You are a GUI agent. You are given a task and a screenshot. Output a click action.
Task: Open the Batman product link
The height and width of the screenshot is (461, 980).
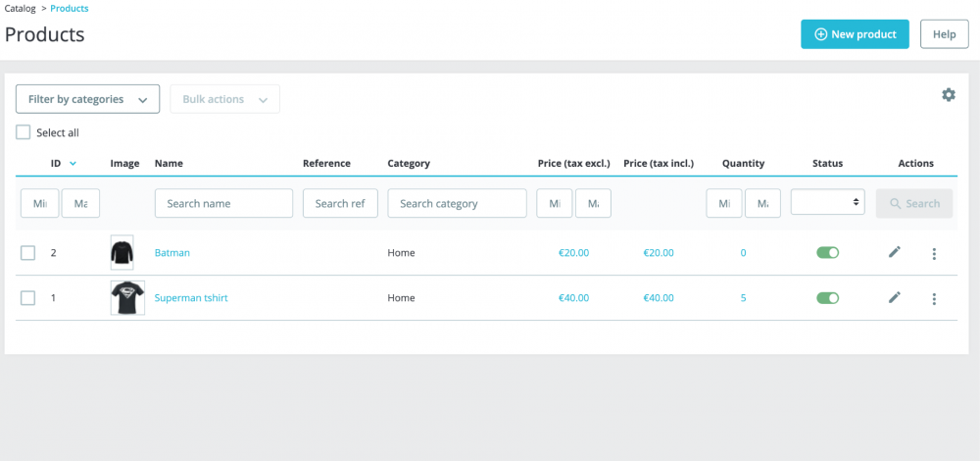(172, 253)
